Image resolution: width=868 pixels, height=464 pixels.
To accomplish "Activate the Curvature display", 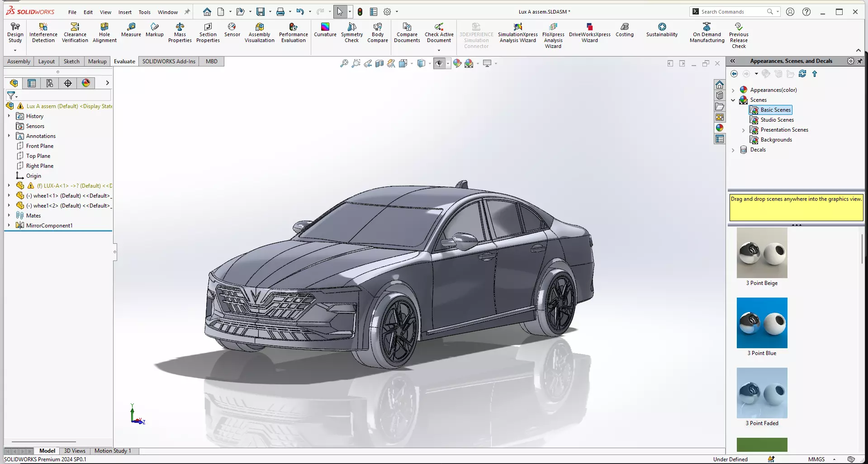I will 325,30.
